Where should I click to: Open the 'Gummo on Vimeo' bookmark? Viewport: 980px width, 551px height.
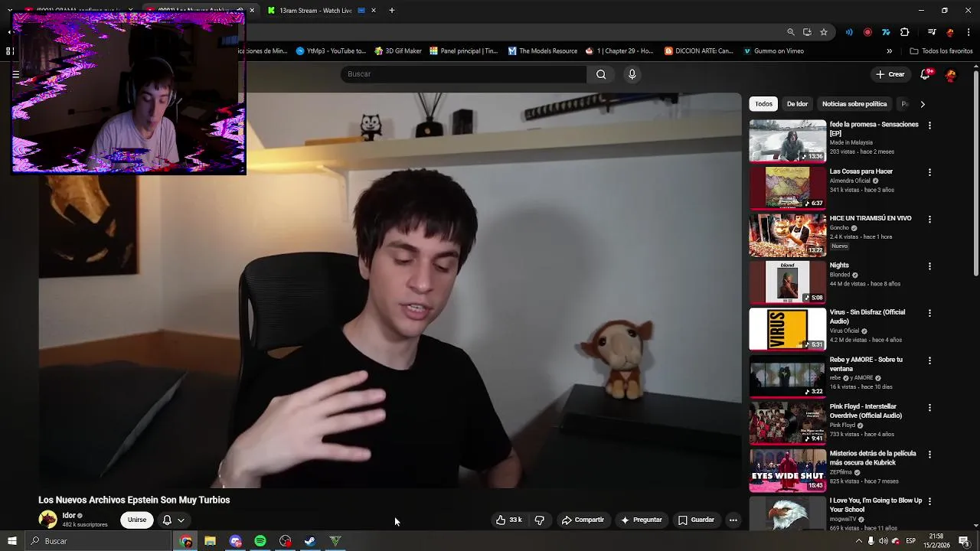tap(773, 51)
